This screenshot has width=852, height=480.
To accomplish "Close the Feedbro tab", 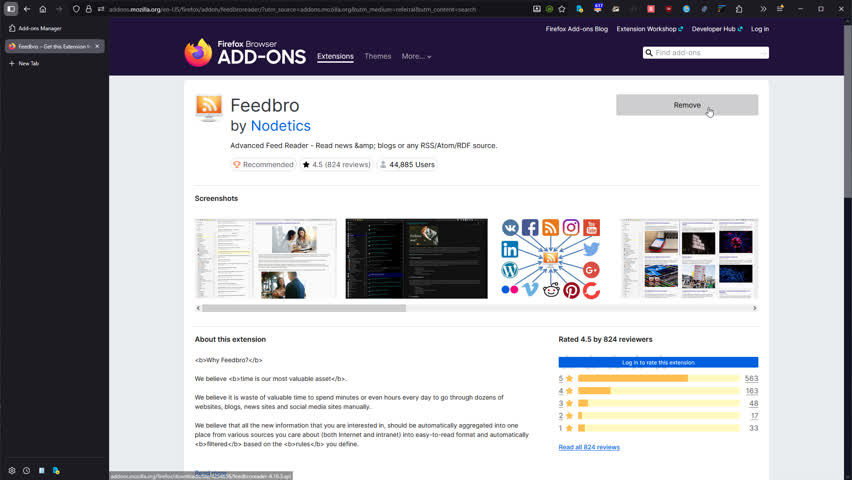I will point(97,46).
